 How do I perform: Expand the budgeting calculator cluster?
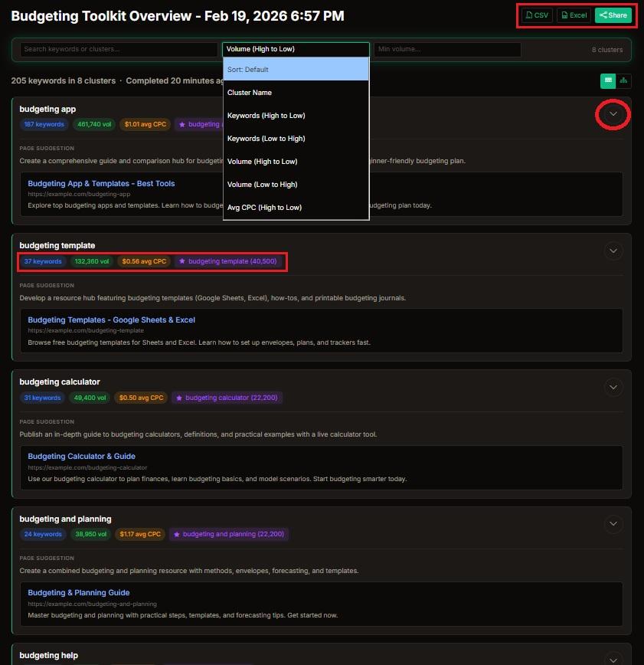613,387
